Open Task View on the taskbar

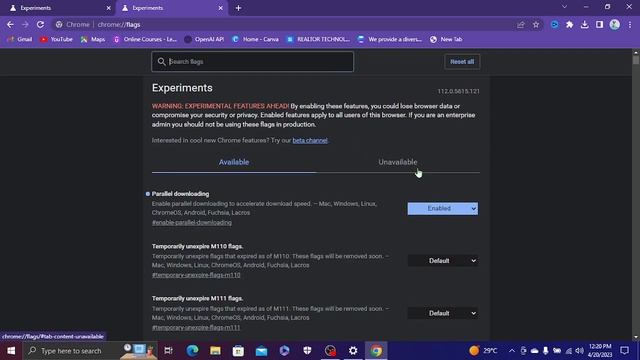point(168,351)
